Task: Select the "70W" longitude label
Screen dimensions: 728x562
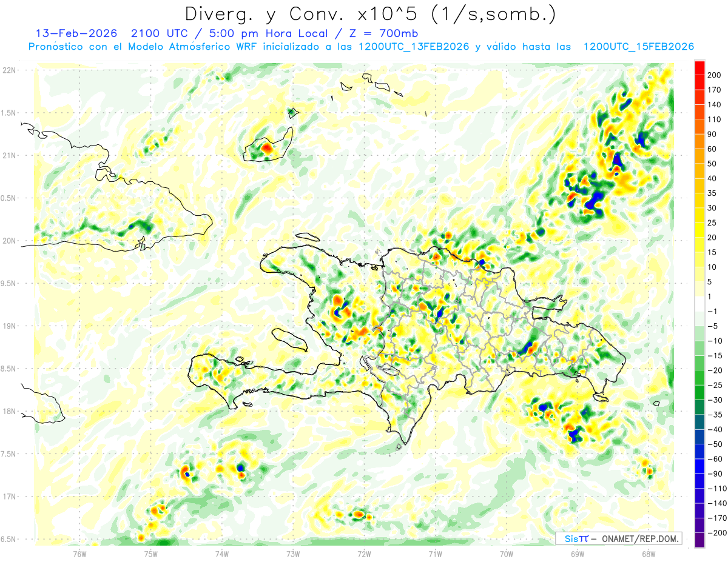Action: pyautogui.click(x=507, y=554)
